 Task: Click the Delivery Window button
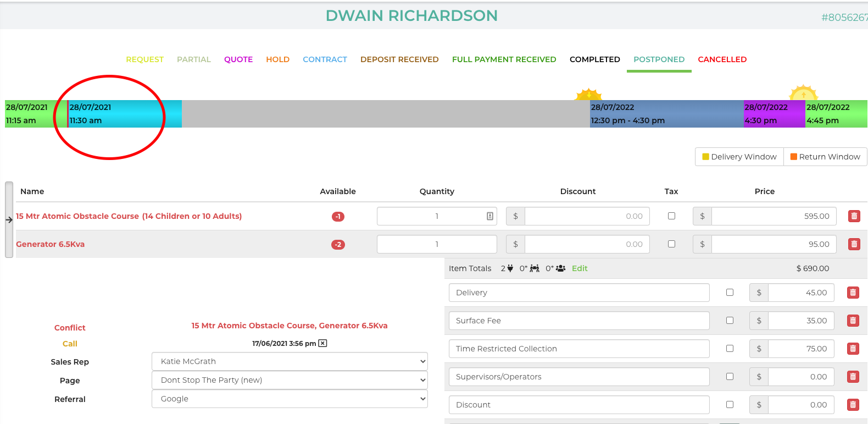click(739, 157)
